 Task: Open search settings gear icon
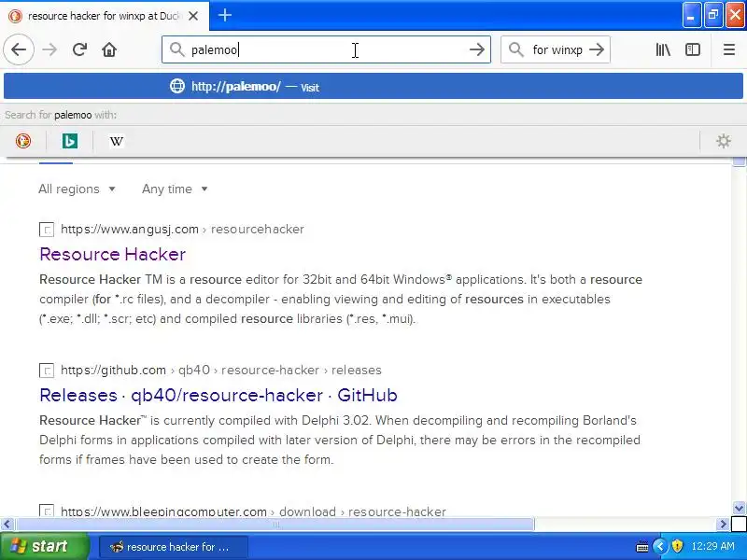tap(723, 141)
